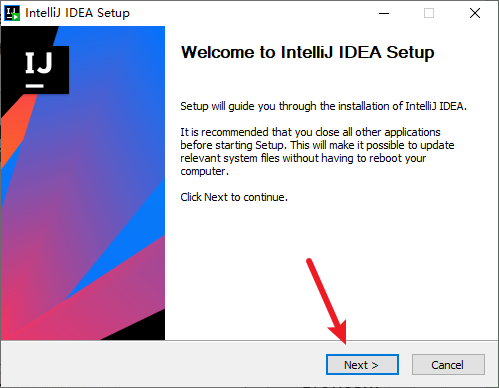
Task: Minimize the IntelliJ IDEA Setup window
Action: click(384, 13)
